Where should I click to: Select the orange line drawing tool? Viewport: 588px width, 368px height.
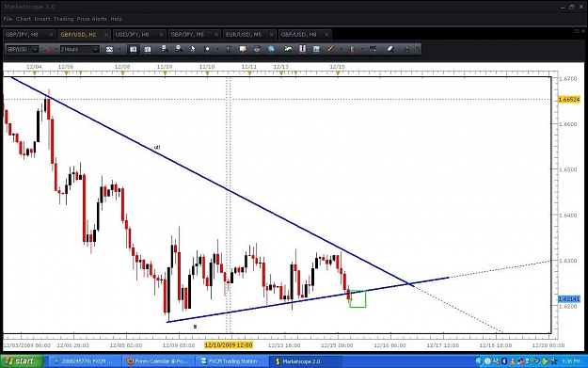click(331, 49)
